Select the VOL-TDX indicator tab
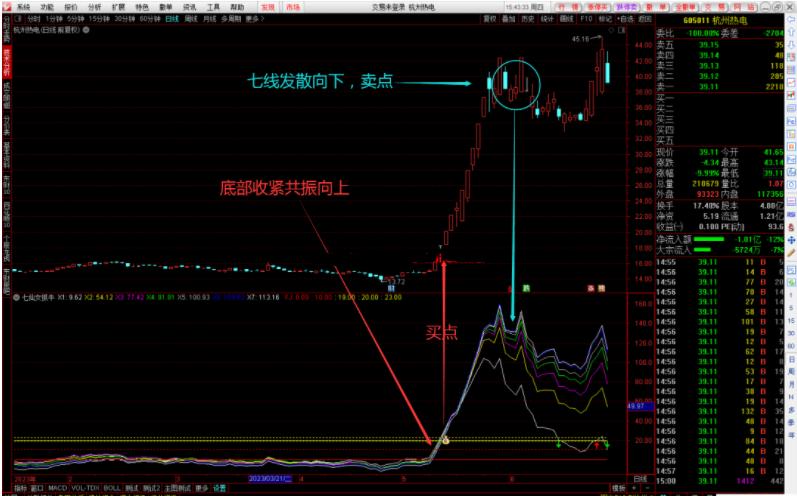 click(85, 488)
